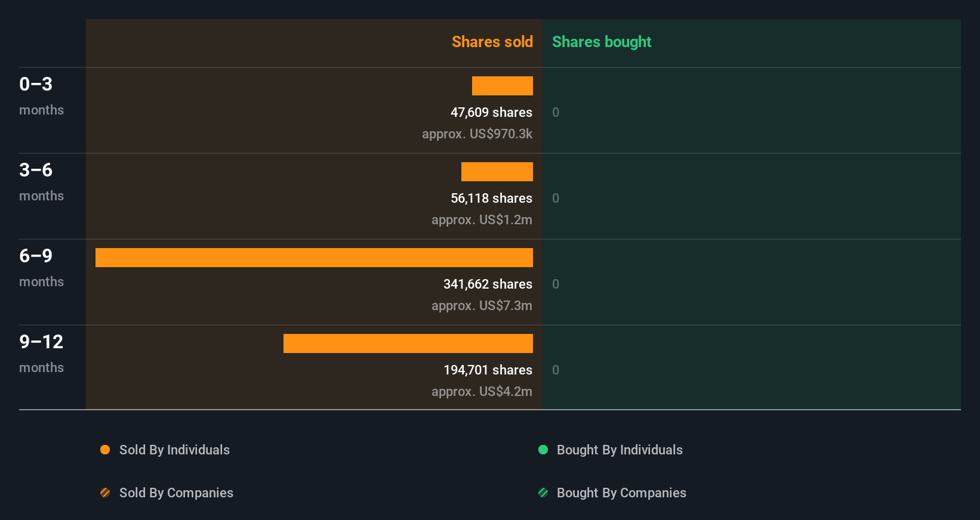Click the approx. US$970.3k amount
980x520 pixels.
(477, 134)
